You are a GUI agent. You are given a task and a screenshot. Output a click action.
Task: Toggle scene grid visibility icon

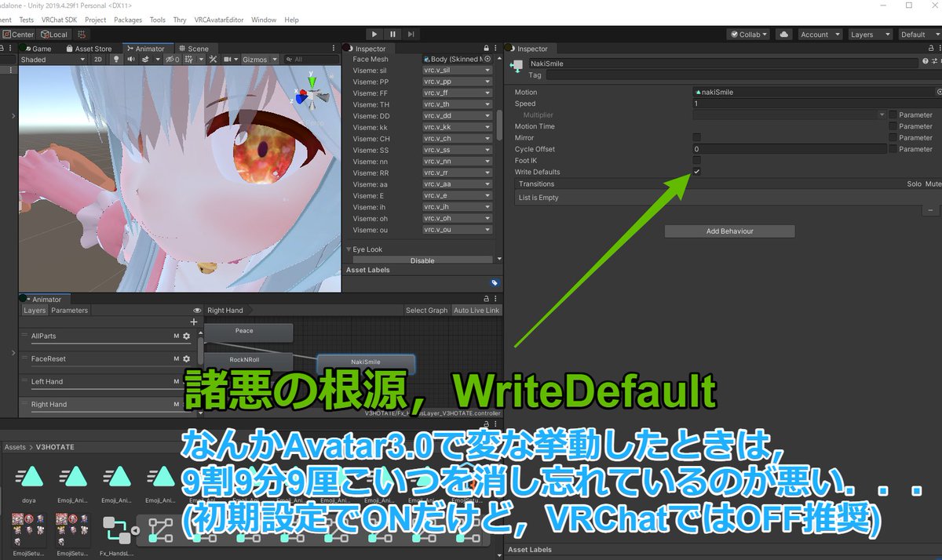tap(190, 60)
